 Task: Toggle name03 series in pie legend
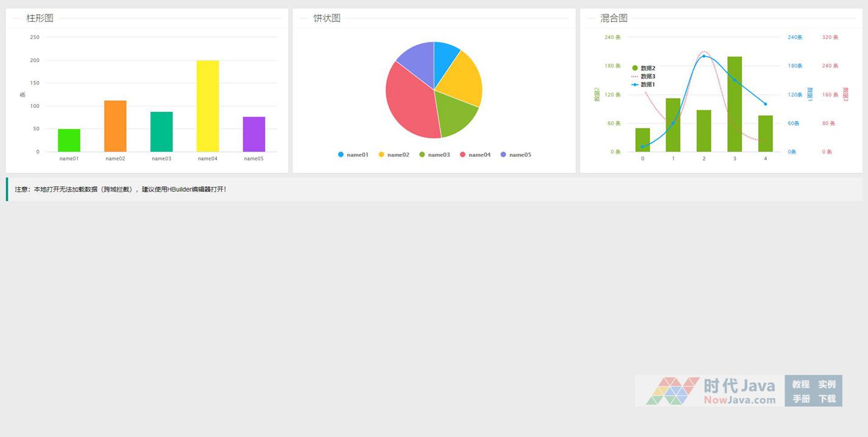pyautogui.click(x=435, y=155)
